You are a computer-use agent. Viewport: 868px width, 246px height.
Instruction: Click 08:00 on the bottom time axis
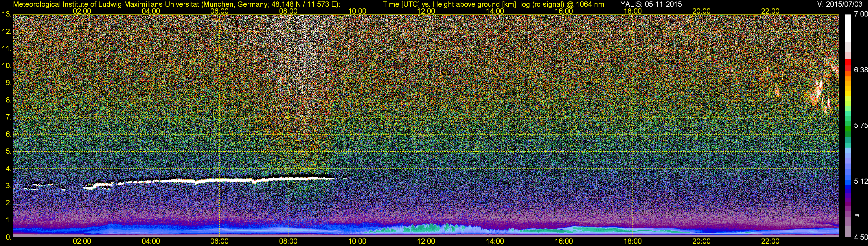click(288, 242)
